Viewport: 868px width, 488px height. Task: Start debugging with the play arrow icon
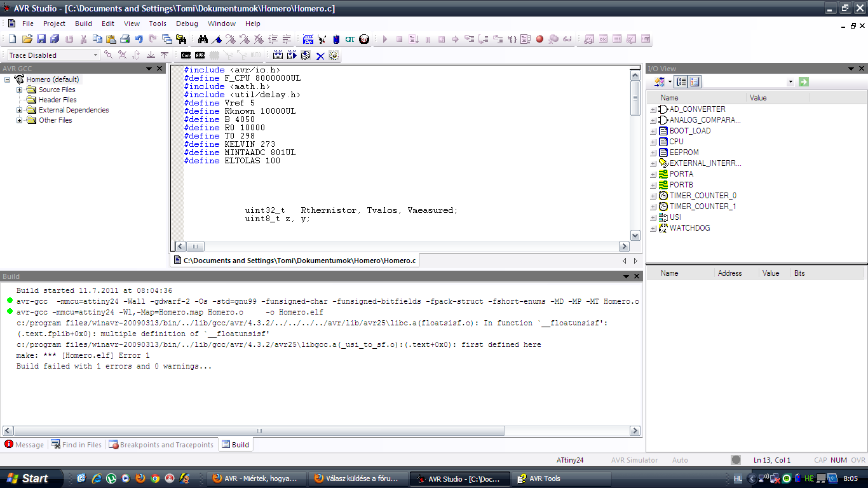[385, 39]
